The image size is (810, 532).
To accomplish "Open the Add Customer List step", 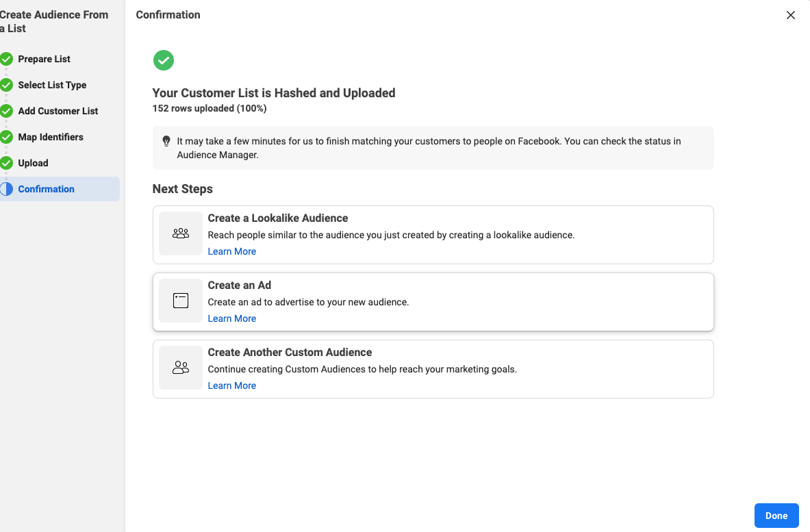I will (58, 111).
